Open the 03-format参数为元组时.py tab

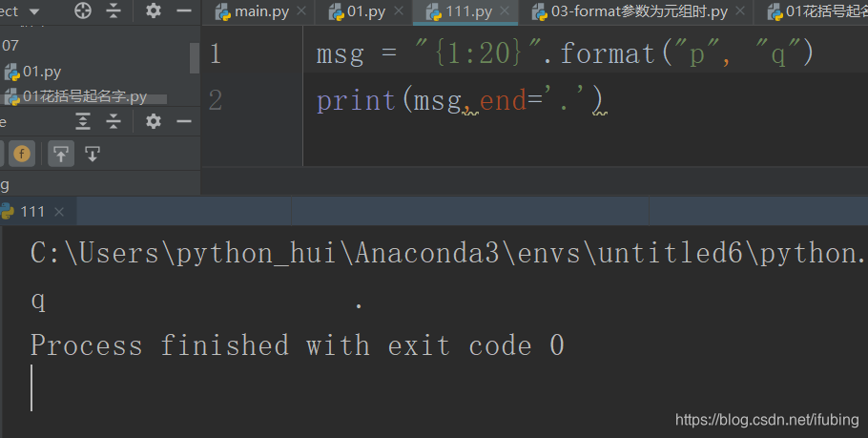[x=639, y=11]
